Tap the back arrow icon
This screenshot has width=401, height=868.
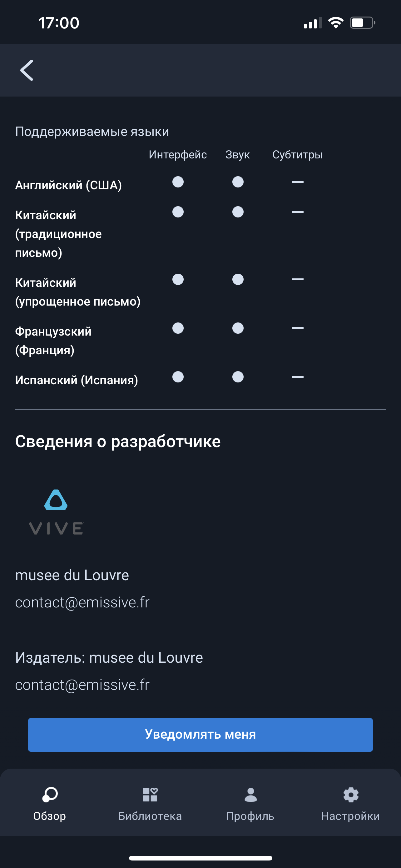point(27,70)
